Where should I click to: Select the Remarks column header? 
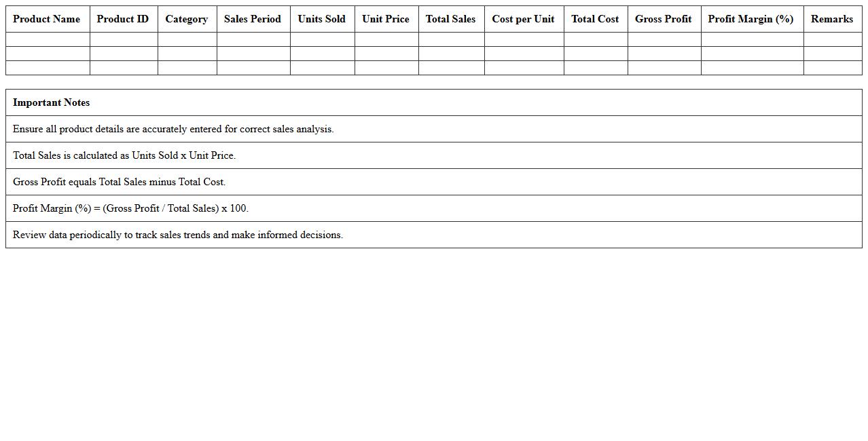(832, 19)
